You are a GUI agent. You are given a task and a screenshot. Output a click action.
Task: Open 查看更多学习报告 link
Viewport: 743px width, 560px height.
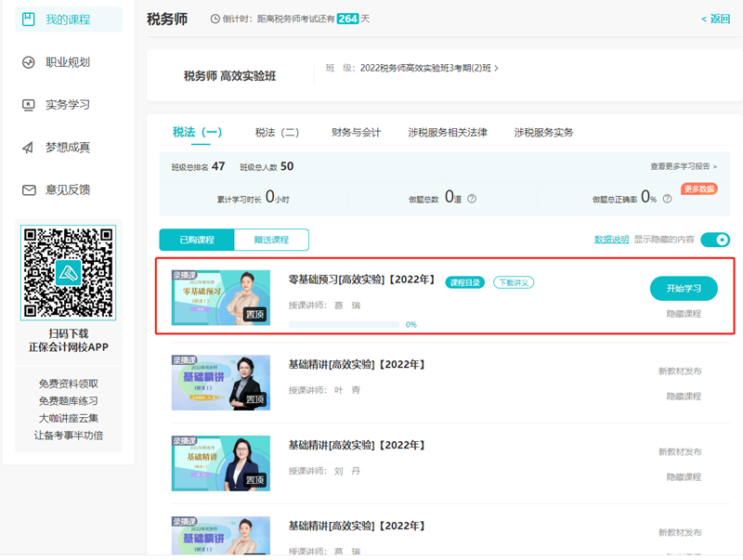(684, 166)
